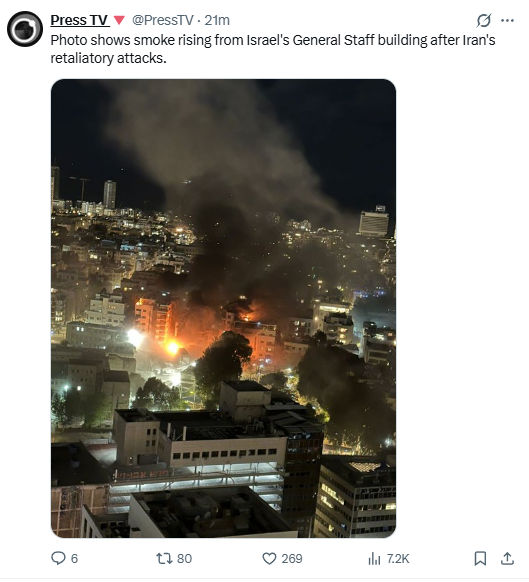Open the 21m timestamp link
The height and width of the screenshot is (582, 529).
coord(217,20)
